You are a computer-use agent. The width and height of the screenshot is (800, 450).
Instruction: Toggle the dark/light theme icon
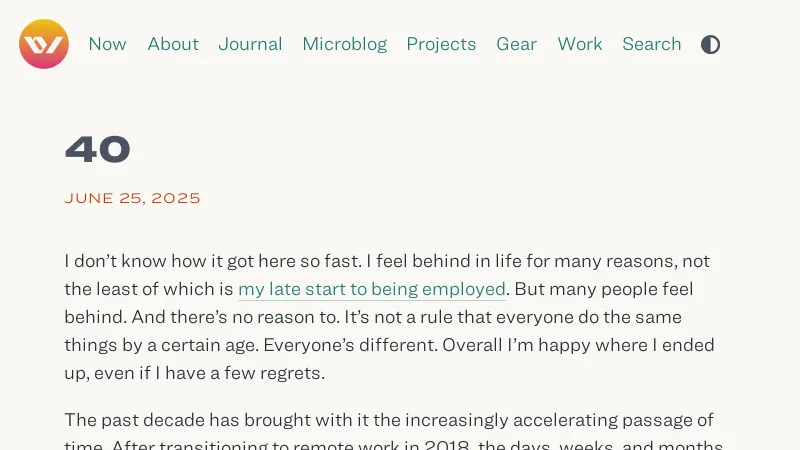[x=710, y=44]
